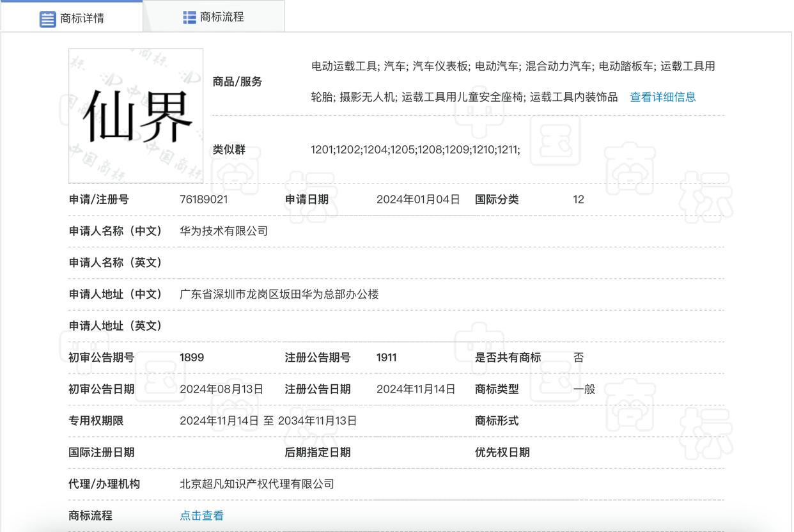
Task: Click the 申请日期 label
Action: [307, 199]
